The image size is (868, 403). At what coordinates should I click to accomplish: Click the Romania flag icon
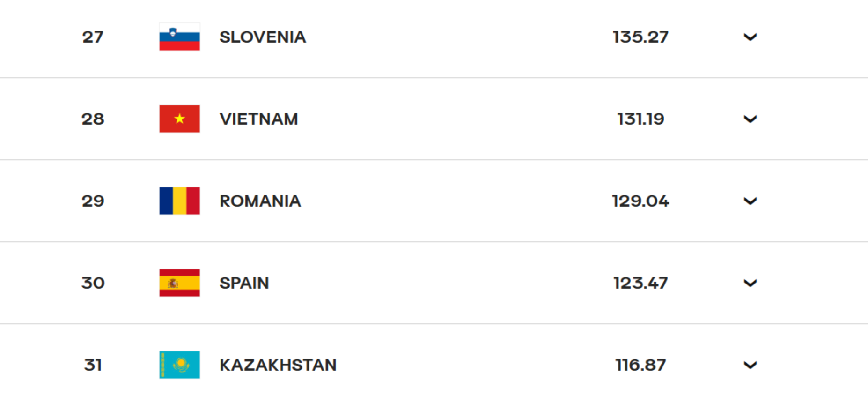tap(179, 201)
